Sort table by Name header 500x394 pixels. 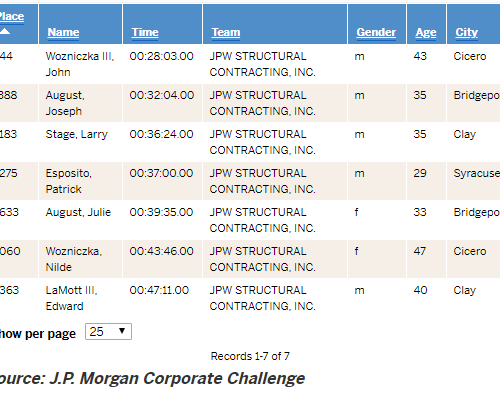click(x=63, y=32)
